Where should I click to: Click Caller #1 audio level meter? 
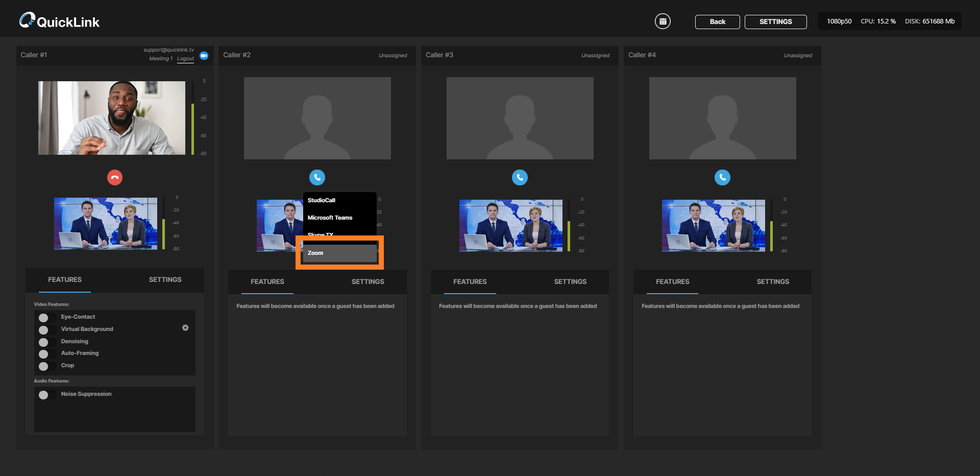(192, 117)
